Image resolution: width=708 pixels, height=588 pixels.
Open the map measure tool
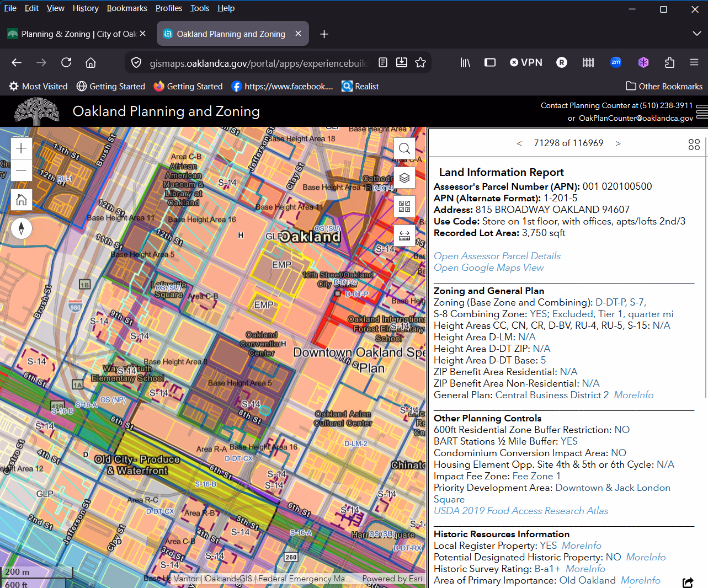click(x=404, y=236)
